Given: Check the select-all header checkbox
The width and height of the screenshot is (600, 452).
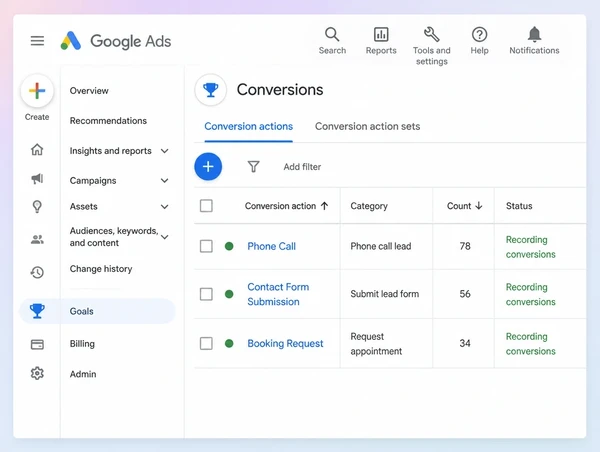Looking at the screenshot, I should click(x=206, y=206).
